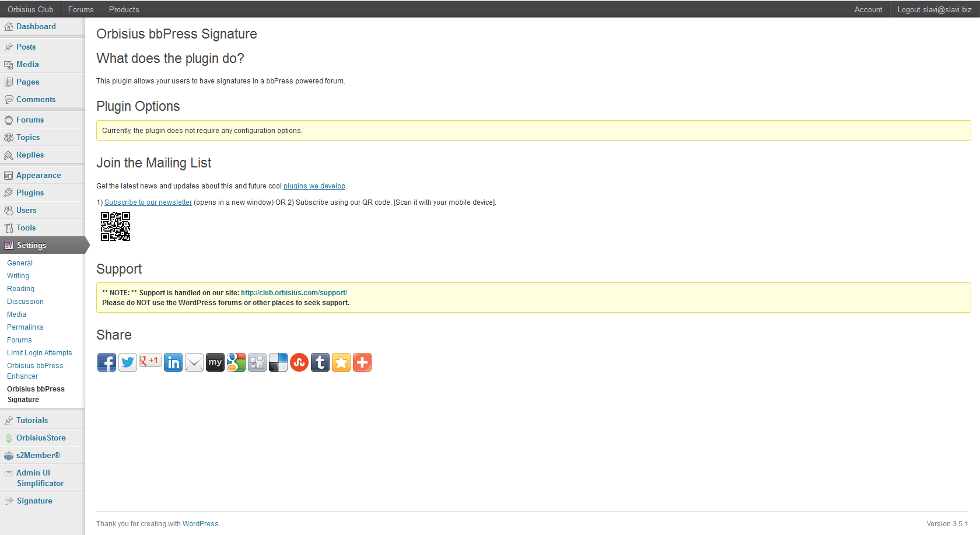Image resolution: width=980 pixels, height=535 pixels.
Task: Click the Users icon in the sidebar
Action: click(9, 211)
